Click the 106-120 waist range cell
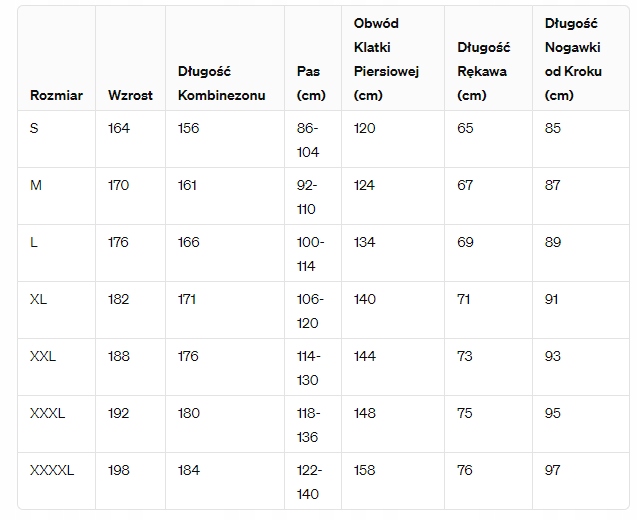Image resolution: width=638 pixels, height=520 pixels. pos(308,311)
